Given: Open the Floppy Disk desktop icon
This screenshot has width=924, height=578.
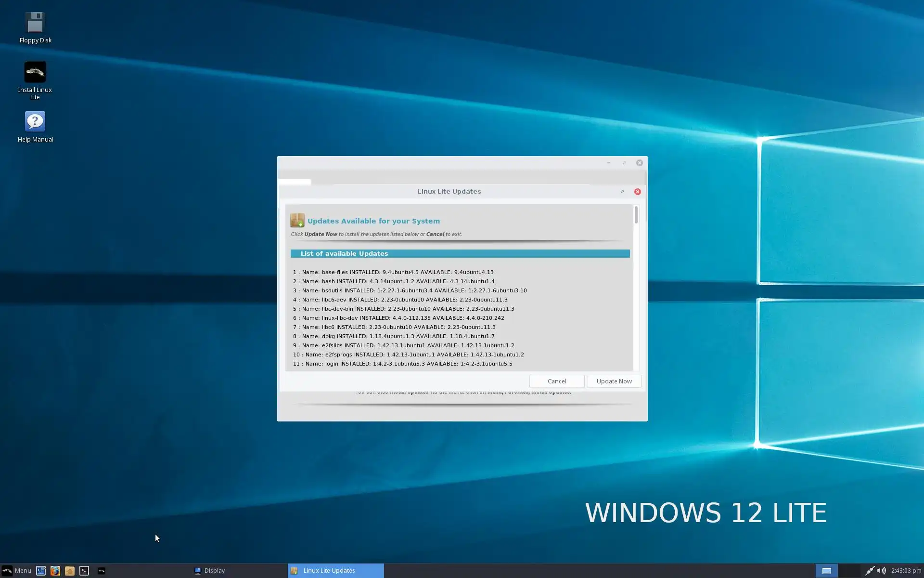Looking at the screenshot, I should point(35,23).
